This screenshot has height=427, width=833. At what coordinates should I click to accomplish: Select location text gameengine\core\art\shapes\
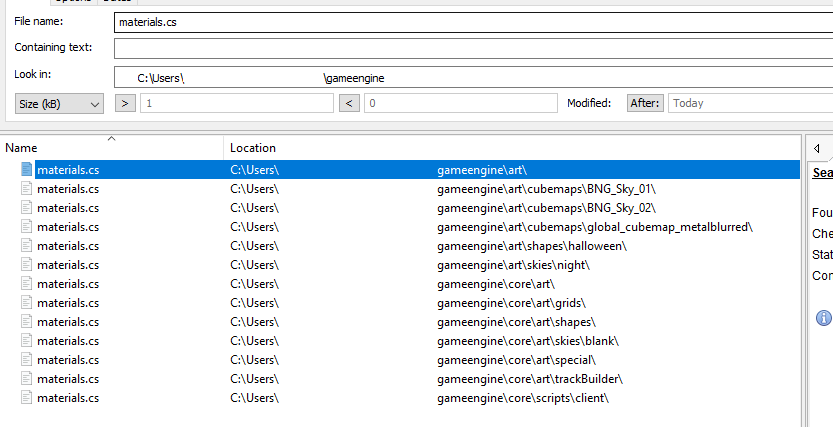click(x=516, y=322)
